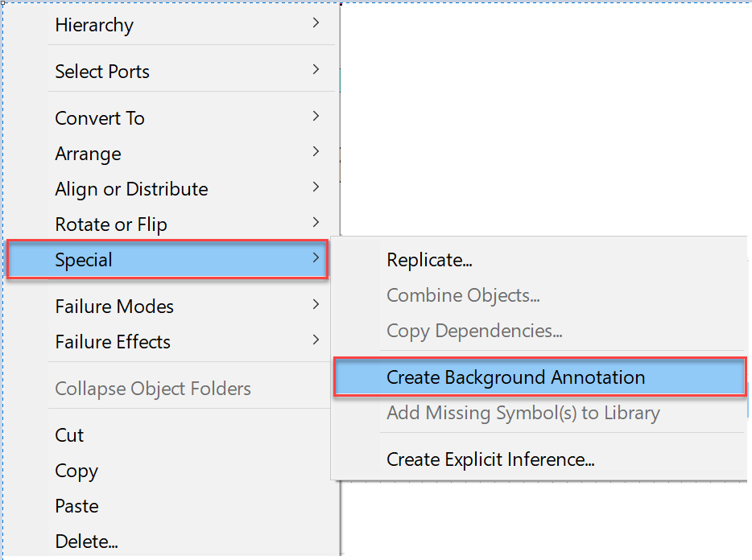Click the chevron arrow beside Hierarchy
The height and width of the screenshot is (560, 752).
coord(316,23)
